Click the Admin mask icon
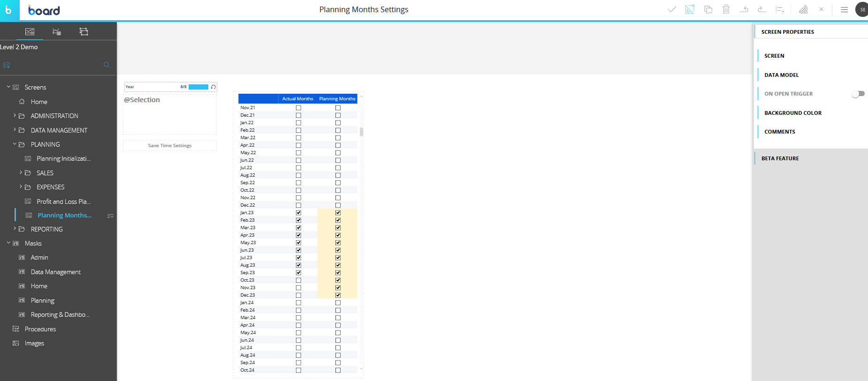Screen dimensions: 868x381 click(x=22, y=257)
